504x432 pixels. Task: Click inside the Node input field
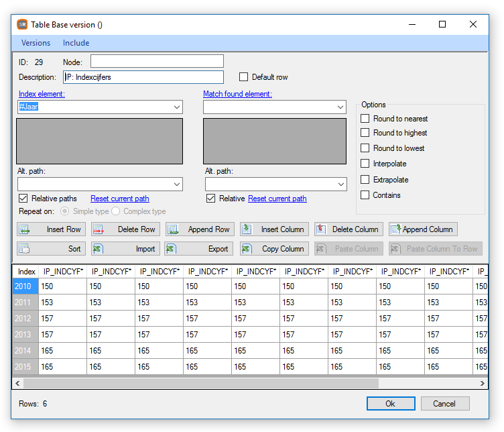pos(157,61)
